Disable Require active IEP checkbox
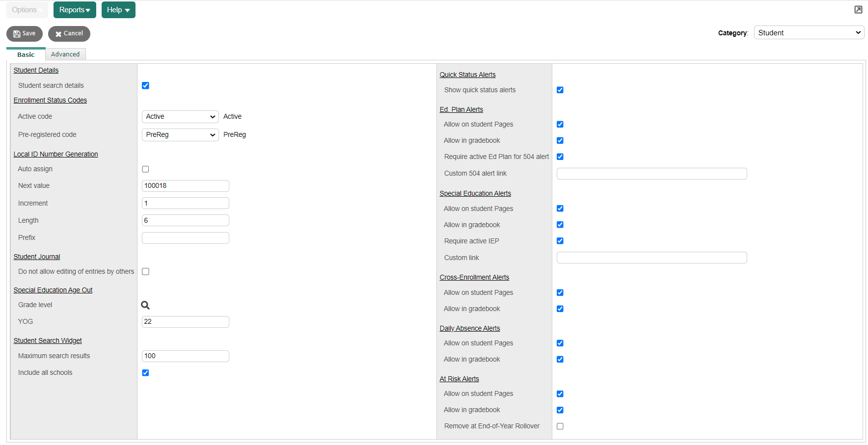This screenshot has height=445, width=868. [560, 241]
